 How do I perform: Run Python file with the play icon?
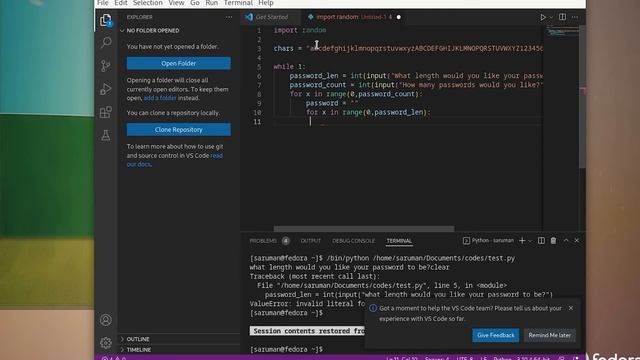542,17
